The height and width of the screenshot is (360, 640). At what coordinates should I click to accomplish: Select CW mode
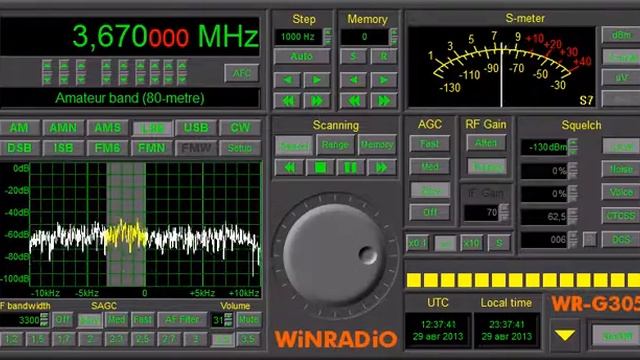pyautogui.click(x=240, y=128)
